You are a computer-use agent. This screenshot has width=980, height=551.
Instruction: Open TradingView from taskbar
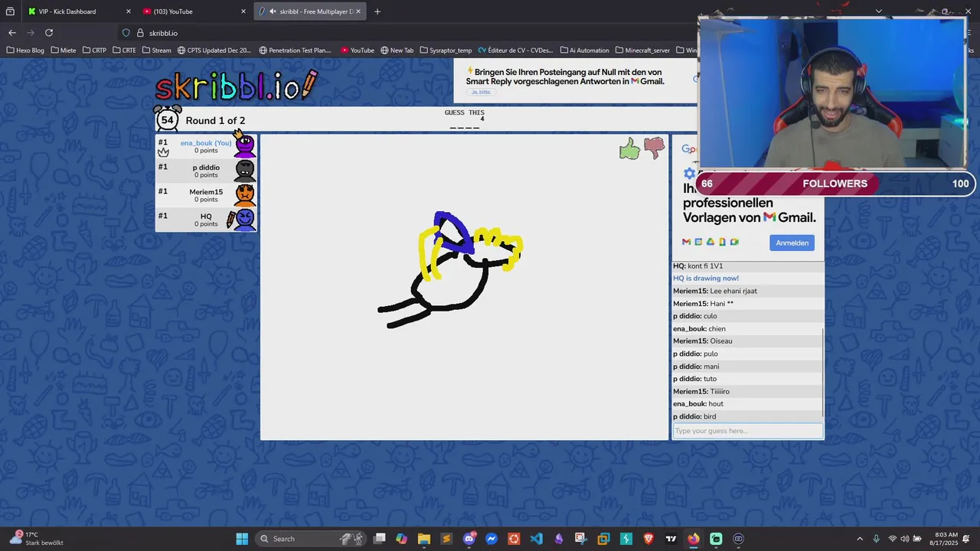(x=671, y=539)
